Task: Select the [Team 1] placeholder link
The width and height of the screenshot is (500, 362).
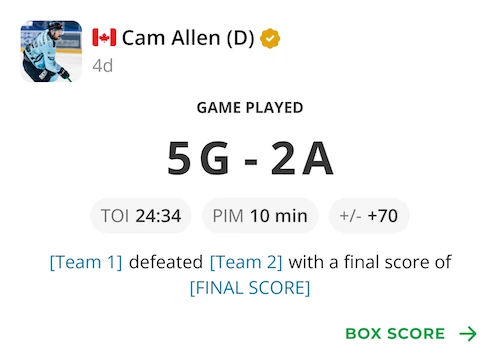Action: coord(86,262)
